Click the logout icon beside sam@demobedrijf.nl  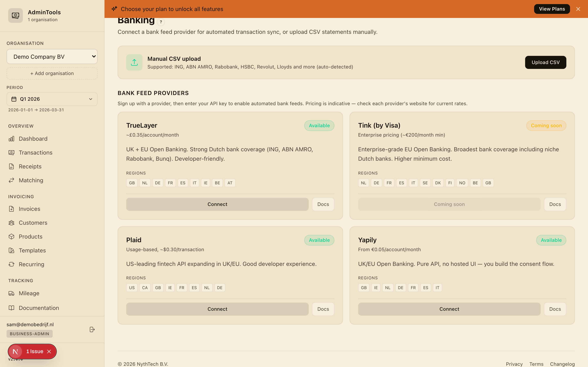pos(92,329)
